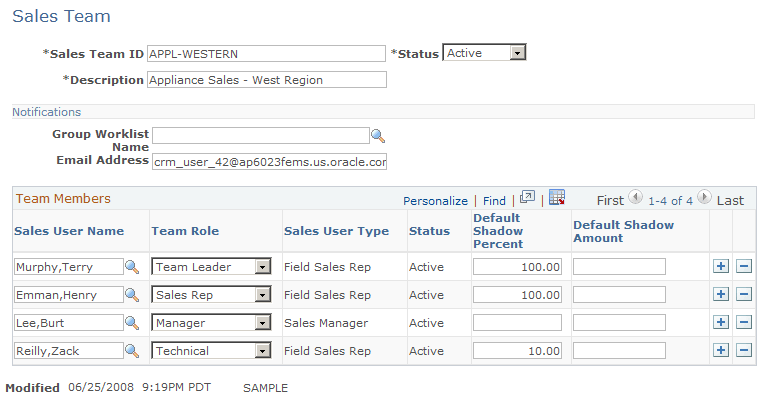
Task: Click the 1-4 of 4 row counter
Action: tap(670, 200)
